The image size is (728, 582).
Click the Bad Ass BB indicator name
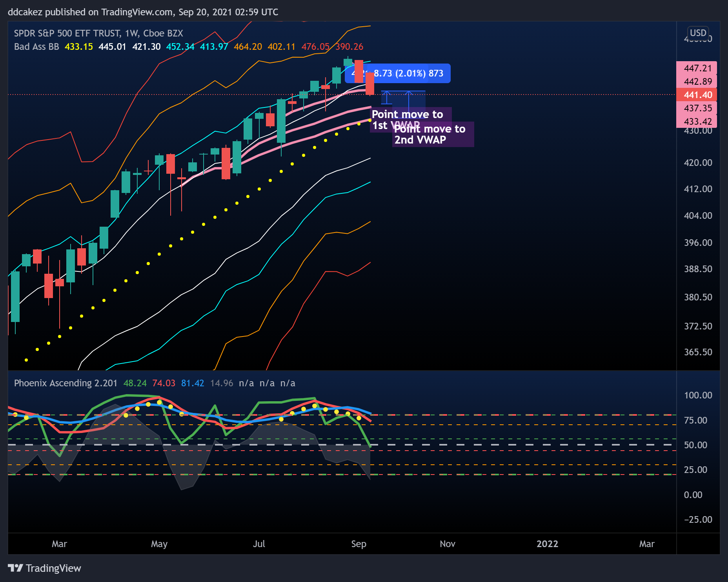(36, 47)
